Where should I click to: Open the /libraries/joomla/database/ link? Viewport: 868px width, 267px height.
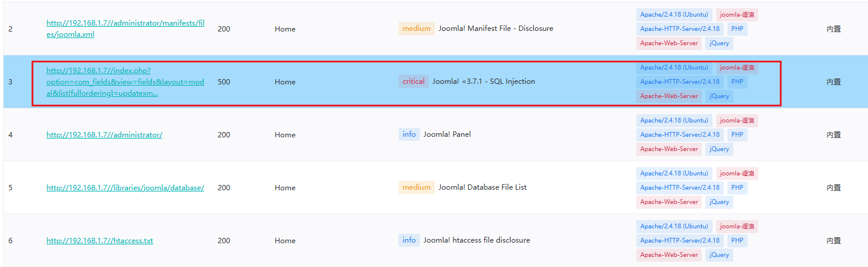[125, 188]
